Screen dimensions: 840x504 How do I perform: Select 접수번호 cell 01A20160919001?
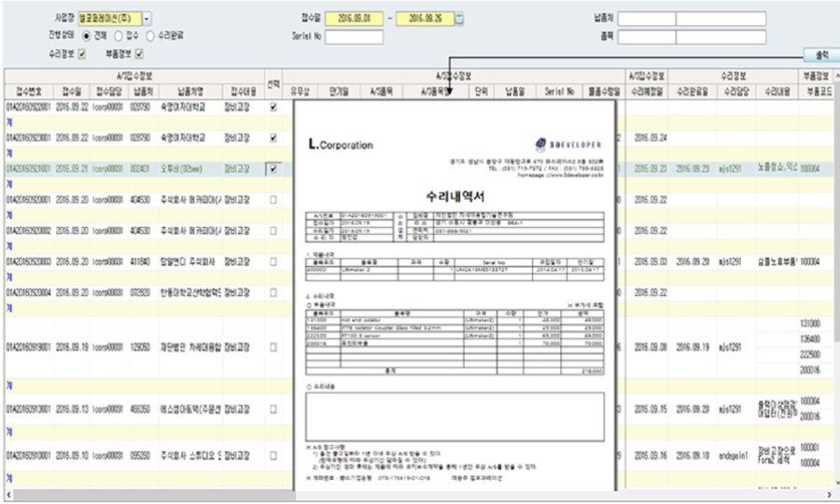(x=28, y=347)
